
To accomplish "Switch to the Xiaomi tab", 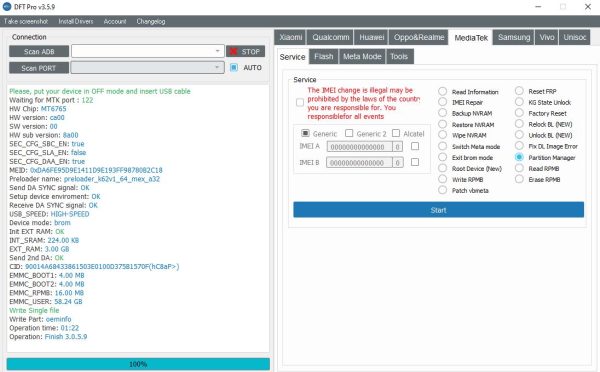I will (290, 37).
